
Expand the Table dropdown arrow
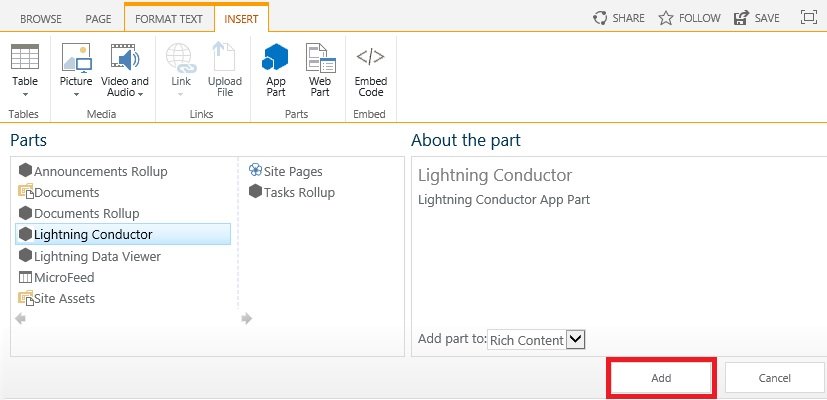tap(25, 95)
